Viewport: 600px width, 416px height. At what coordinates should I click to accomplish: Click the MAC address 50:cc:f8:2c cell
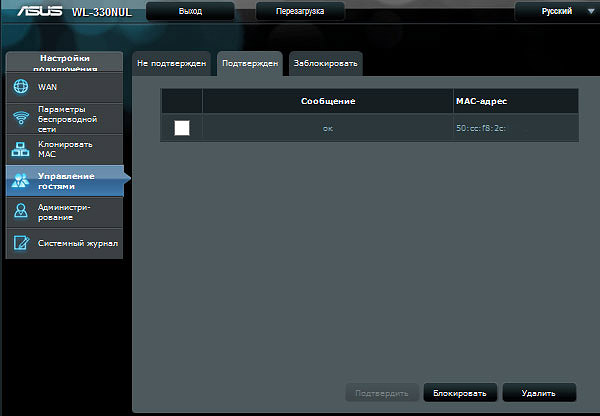(x=516, y=128)
